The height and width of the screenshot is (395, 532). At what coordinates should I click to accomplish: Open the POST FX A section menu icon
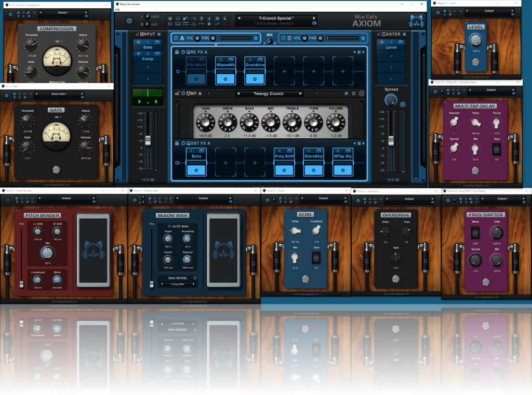360,143
